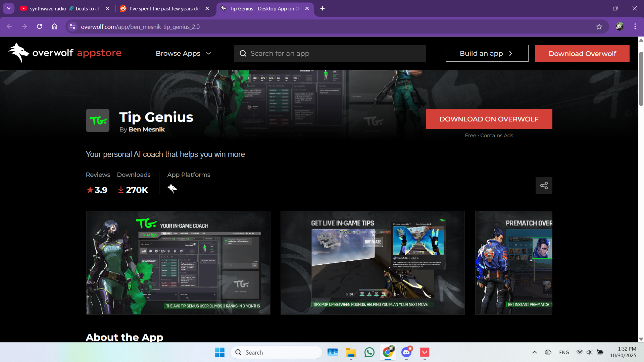Image resolution: width=644 pixels, height=362 pixels.
Task: Open a new browser tab
Action: pos(323,8)
